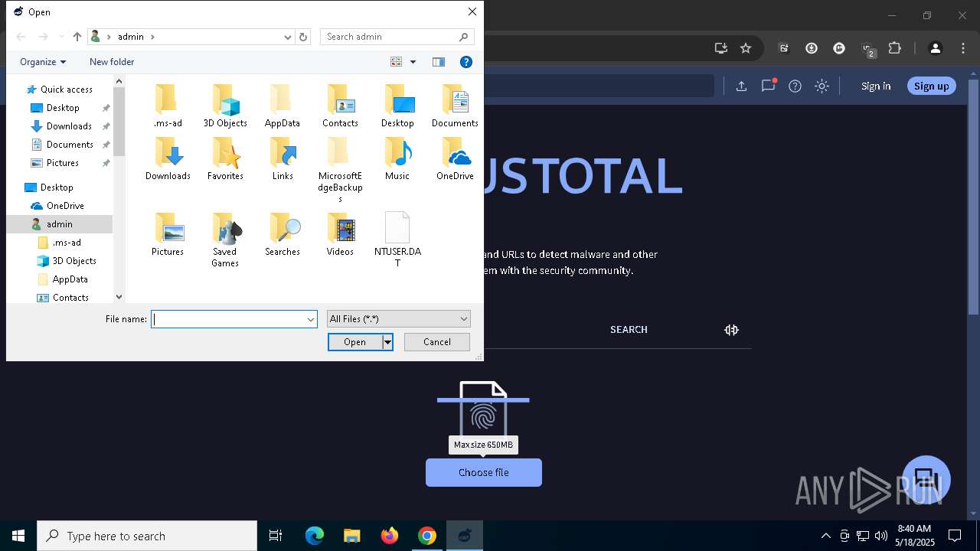The width and height of the screenshot is (980, 551).
Task: Expand the File name history dropdown
Action: pyautogui.click(x=311, y=319)
